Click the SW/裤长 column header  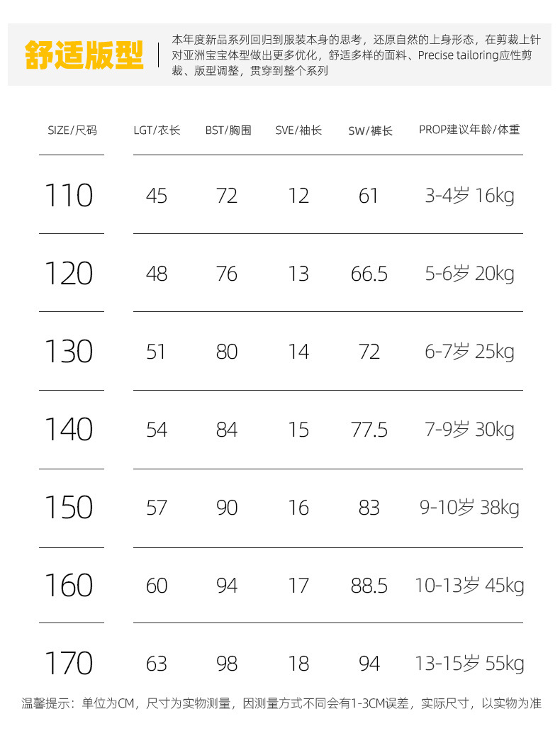click(370, 131)
